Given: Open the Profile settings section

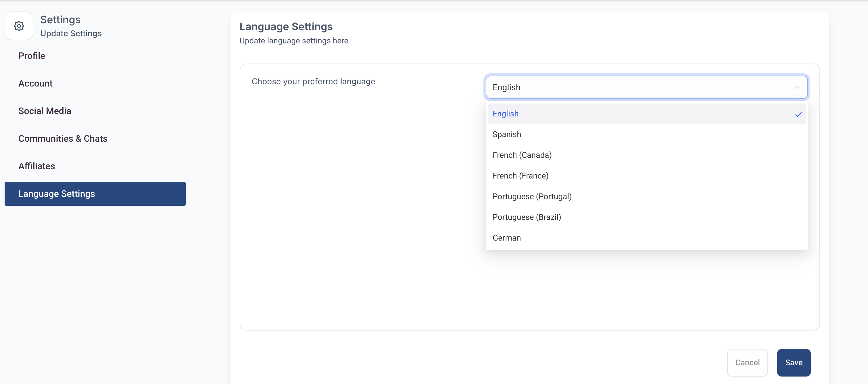Looking at the screenshot, I should pos(32,55).
